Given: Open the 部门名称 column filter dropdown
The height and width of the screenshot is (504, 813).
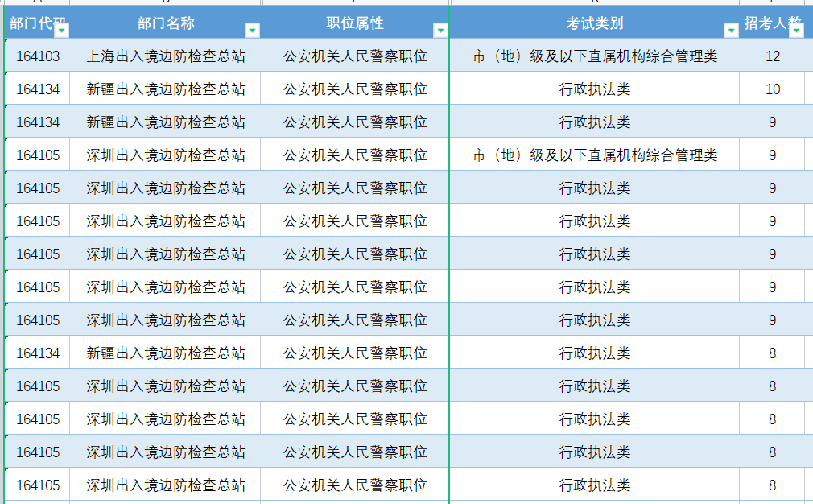Looking at the screenshot, I should pyautogui.click(x=252, y=31).
